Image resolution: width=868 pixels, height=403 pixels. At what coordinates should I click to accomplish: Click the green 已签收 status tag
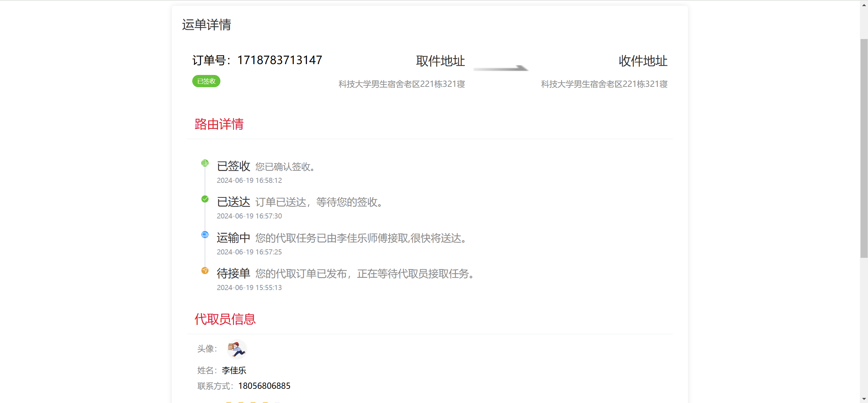[x=206, y=81]
